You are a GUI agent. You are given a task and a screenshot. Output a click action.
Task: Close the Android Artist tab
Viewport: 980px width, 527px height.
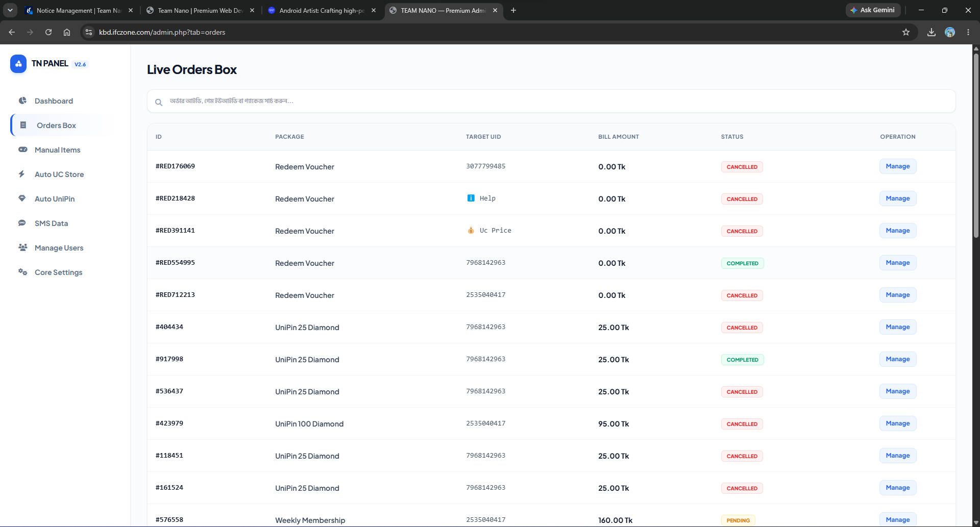pyautogui.click(x=374, y=10)
